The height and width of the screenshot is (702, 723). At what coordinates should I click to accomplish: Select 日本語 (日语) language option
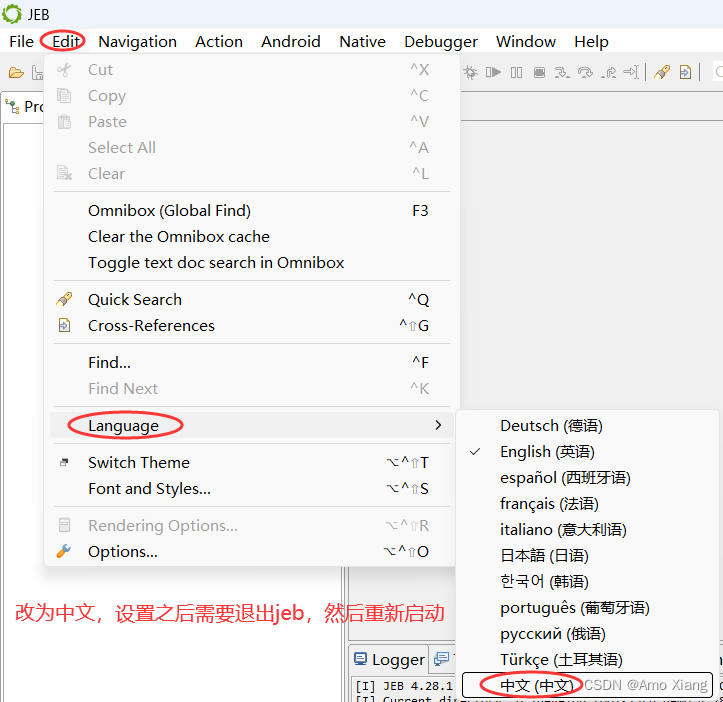click(x=587, y=555)
